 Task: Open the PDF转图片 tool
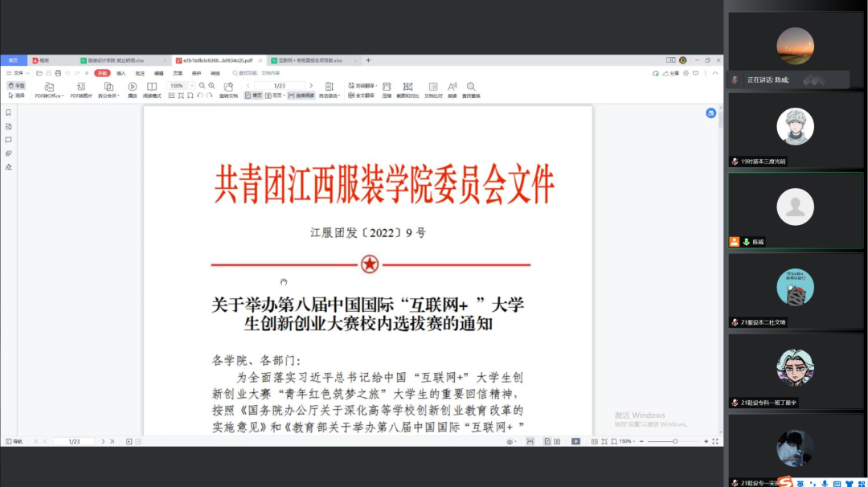[80, 87]
